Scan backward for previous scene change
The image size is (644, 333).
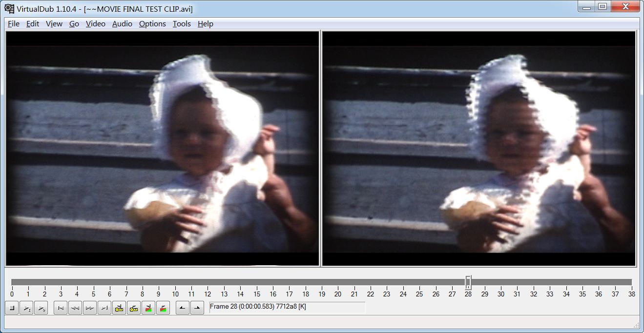pyautogui.click(x=148, y=308)
